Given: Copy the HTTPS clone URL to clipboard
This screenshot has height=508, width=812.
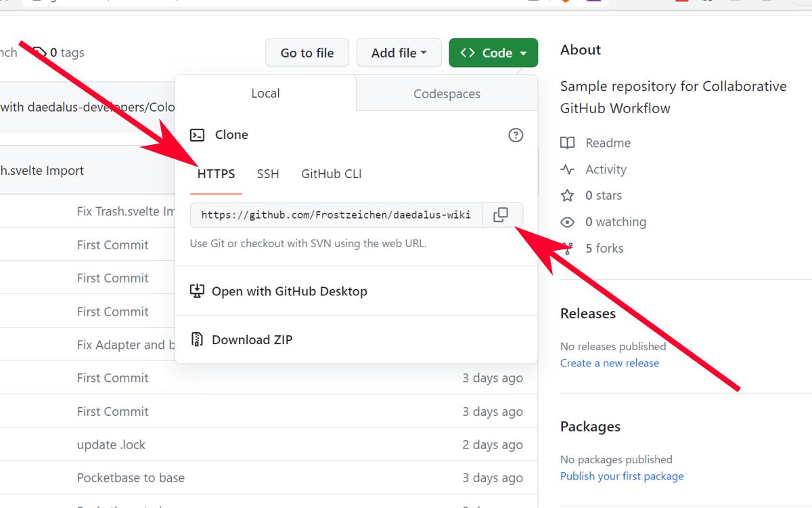Looking at the screenshot, I should [x=501, y=215].
